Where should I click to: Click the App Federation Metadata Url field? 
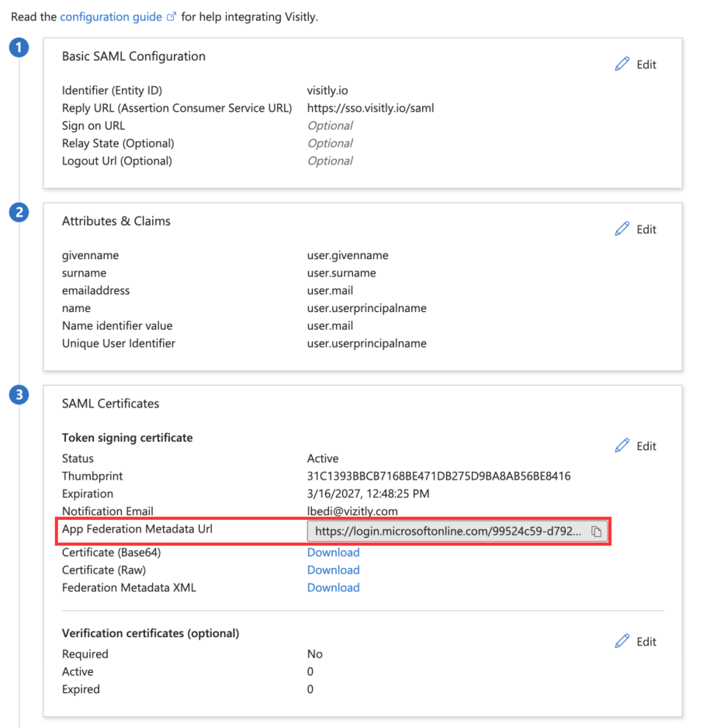click(x=457, y=531)
